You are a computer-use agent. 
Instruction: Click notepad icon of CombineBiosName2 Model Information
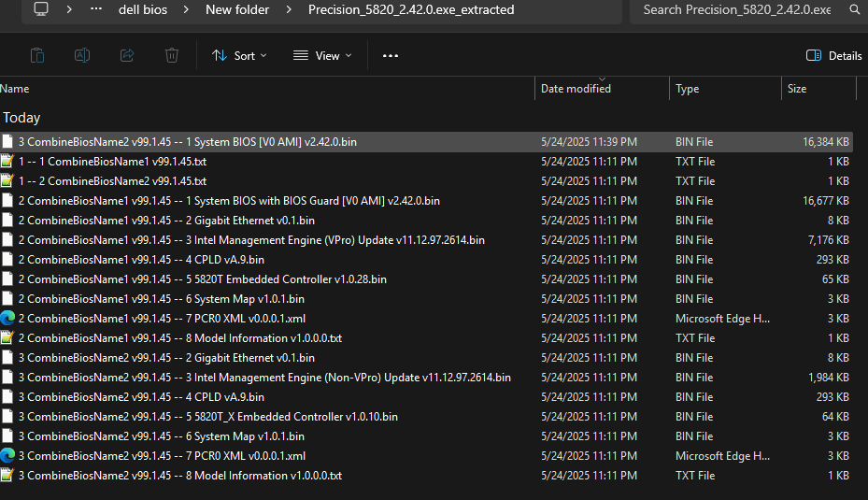pyautogui.click(x=7, y=475)
